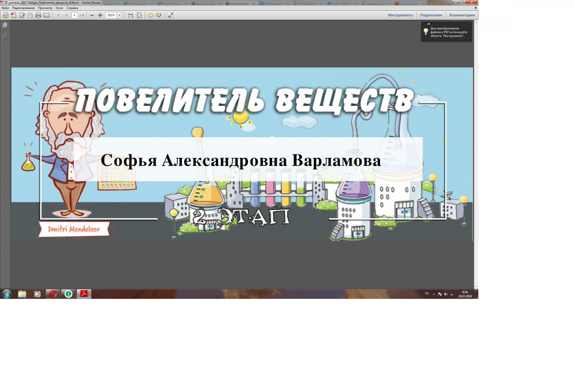574x392 pixels.
Task: Expand the zoom percentage dropdown
Action: [x=119, y=15]
